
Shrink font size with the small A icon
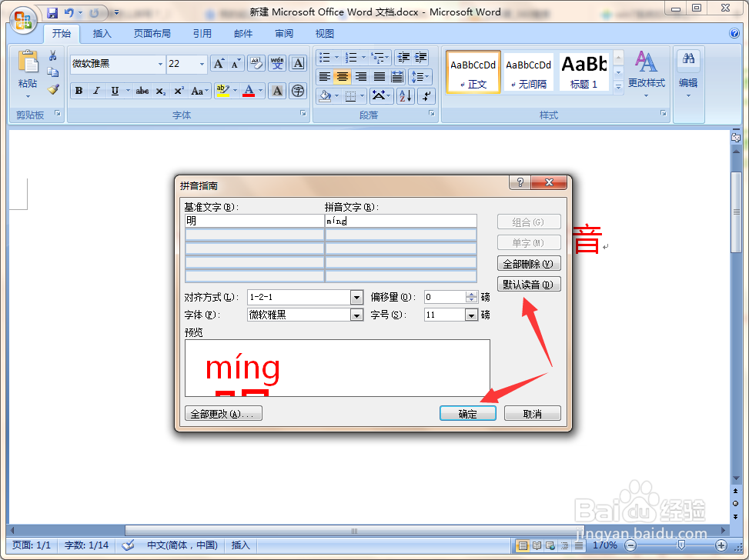(x=236, y=64)
